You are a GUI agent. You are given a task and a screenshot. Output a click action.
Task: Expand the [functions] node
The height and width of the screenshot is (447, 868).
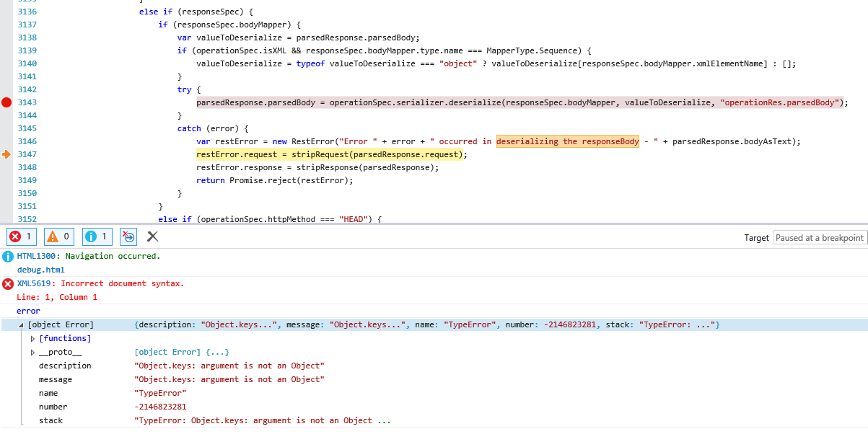pyautogui.click(x=33, y=338)
